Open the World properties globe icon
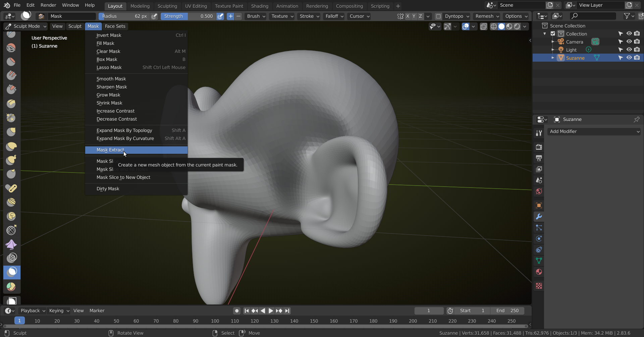Screen dimensions: 644x337 [x=539, y=192]
